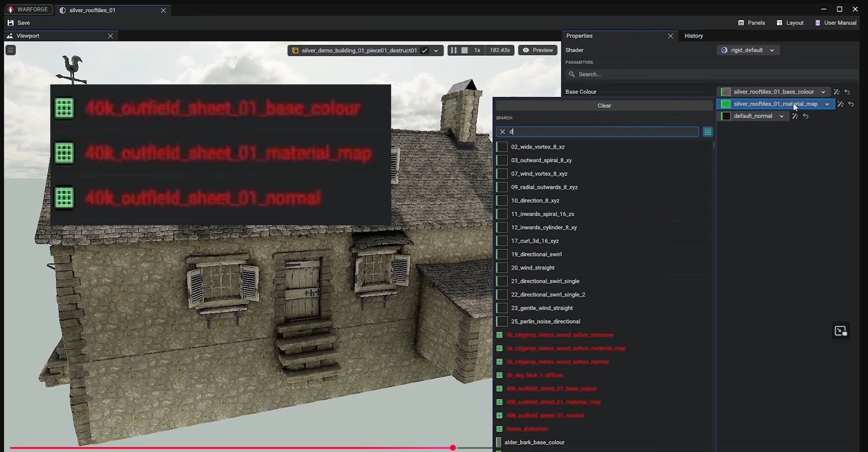
Task: Open the WARFORGE home tab
Action: pyautogui.click(x=28, y=9)
